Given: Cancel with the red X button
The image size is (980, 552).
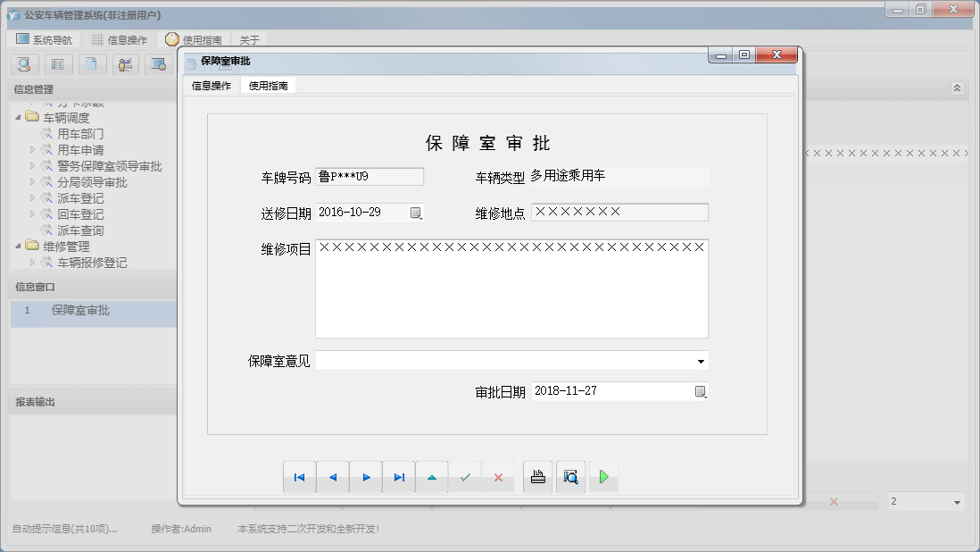Looking at the screenshot, I should point(498,476).
